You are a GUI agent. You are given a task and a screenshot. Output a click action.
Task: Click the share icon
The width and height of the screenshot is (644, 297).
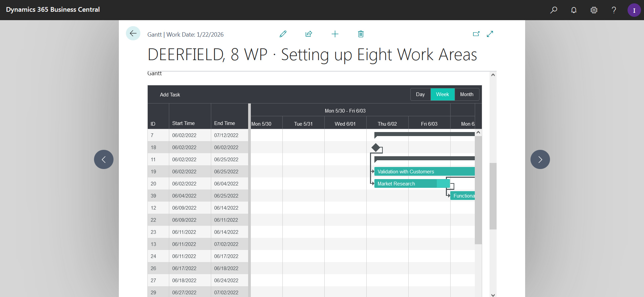coord(309,34)
